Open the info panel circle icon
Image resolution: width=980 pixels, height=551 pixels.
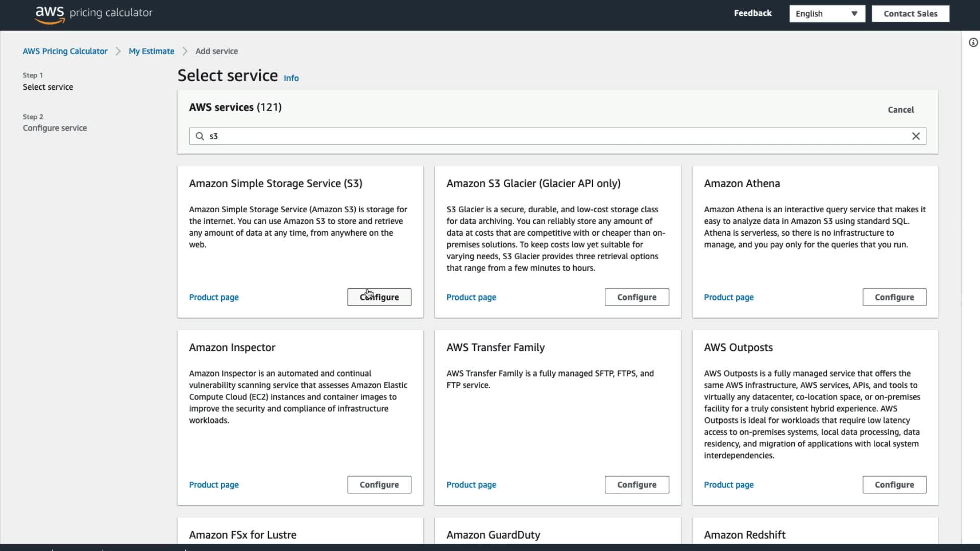pyautogui.click(x=973, y=43)
